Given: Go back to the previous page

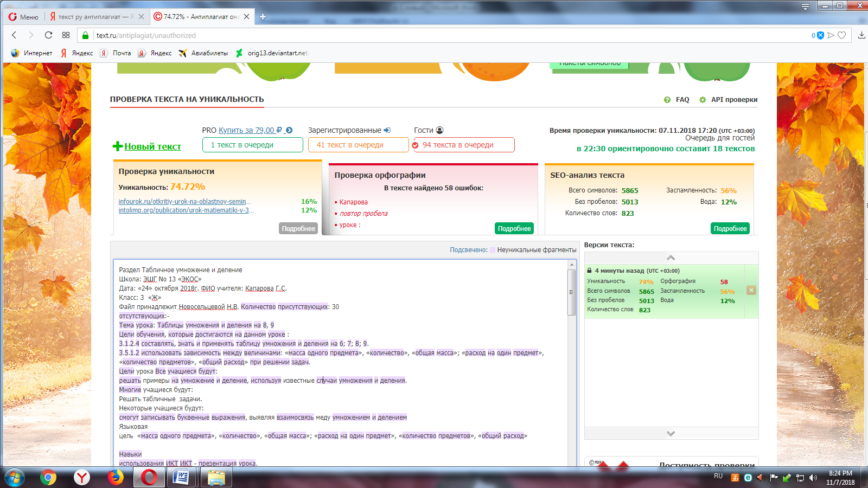Looking at the screenshot, I should coord(15,35).
